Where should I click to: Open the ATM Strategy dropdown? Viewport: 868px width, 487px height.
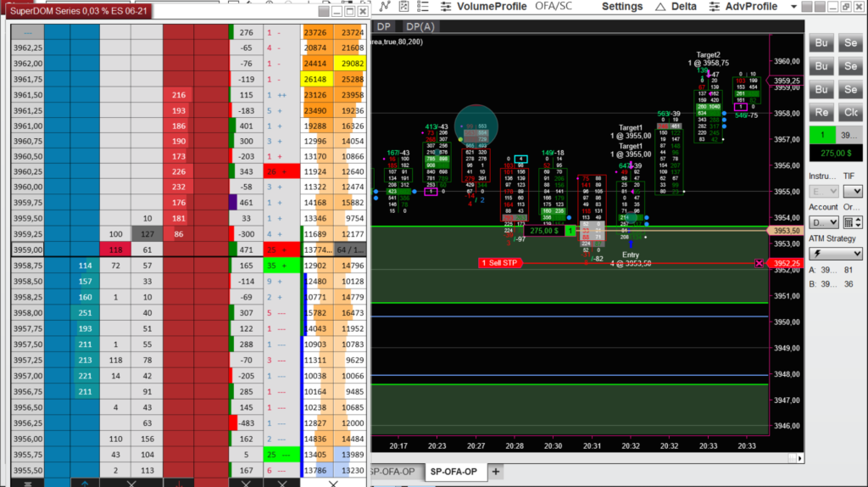(x=836, y=253)
